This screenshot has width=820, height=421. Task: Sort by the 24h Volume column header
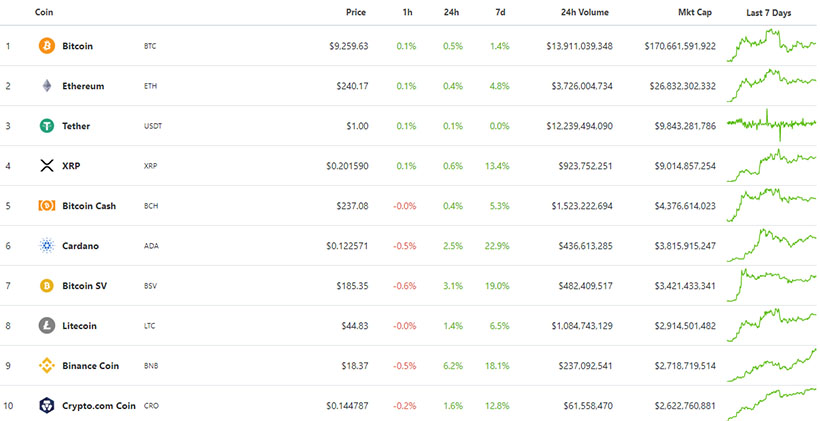click(585, 12)
